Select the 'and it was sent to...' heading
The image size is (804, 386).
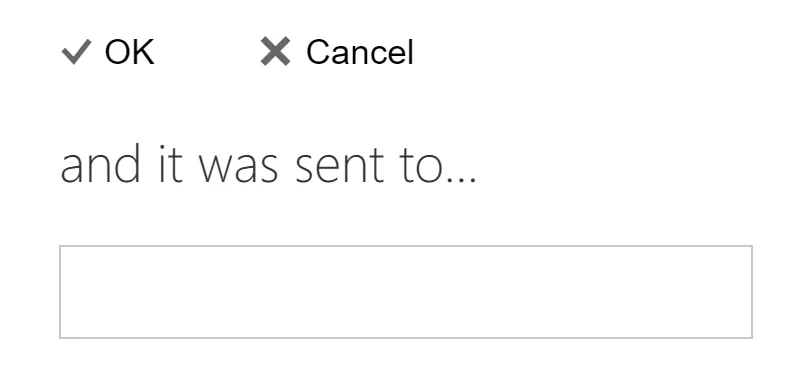[269, 165]
